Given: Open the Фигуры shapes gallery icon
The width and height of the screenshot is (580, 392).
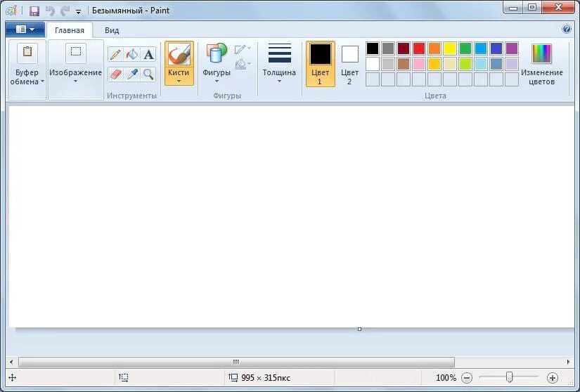Looking at the screenshot, I should coord(217,53).
